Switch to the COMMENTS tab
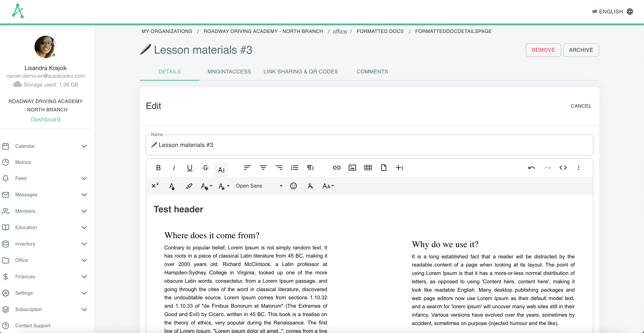 [x=372, y=72]
